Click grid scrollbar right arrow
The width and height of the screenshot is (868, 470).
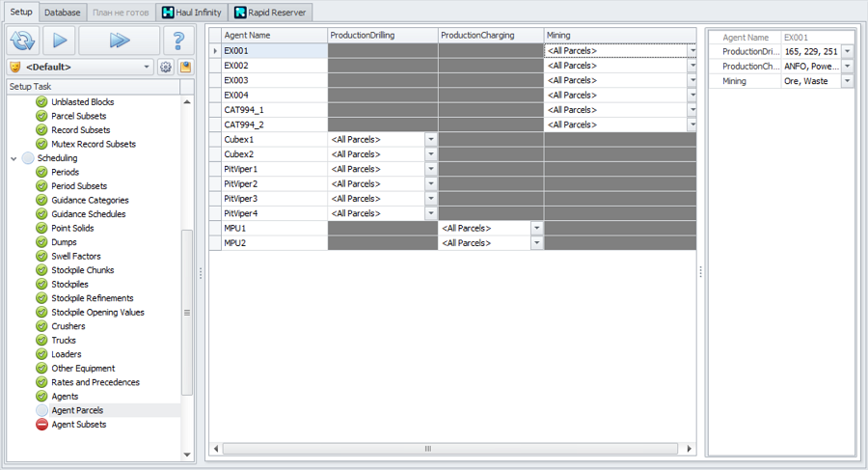tap(690, 449)
